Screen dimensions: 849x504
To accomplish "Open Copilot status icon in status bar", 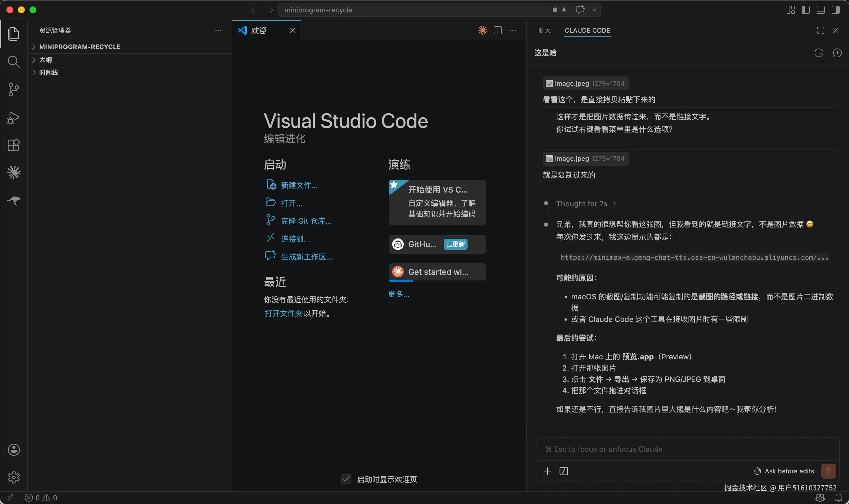I will (x=820, y=498).
